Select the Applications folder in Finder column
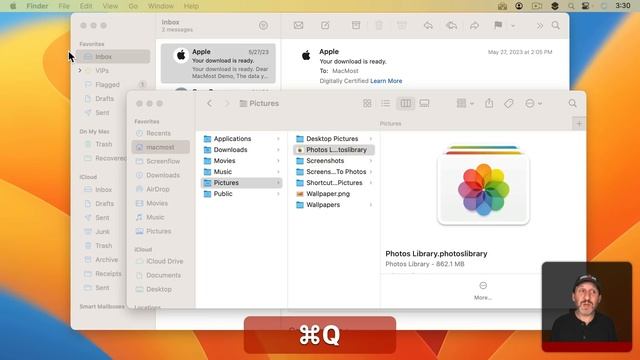The width and height of the screenshot is (640, 360). pos(242,139)
